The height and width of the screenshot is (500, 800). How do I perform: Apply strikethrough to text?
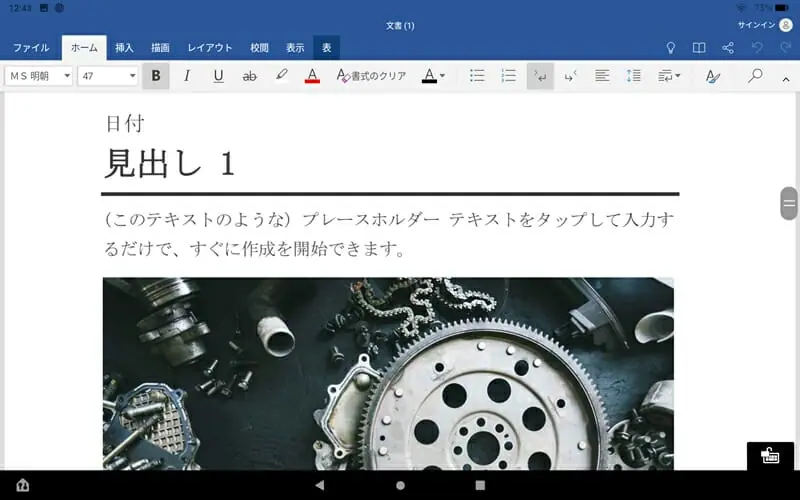click(250, 76)
